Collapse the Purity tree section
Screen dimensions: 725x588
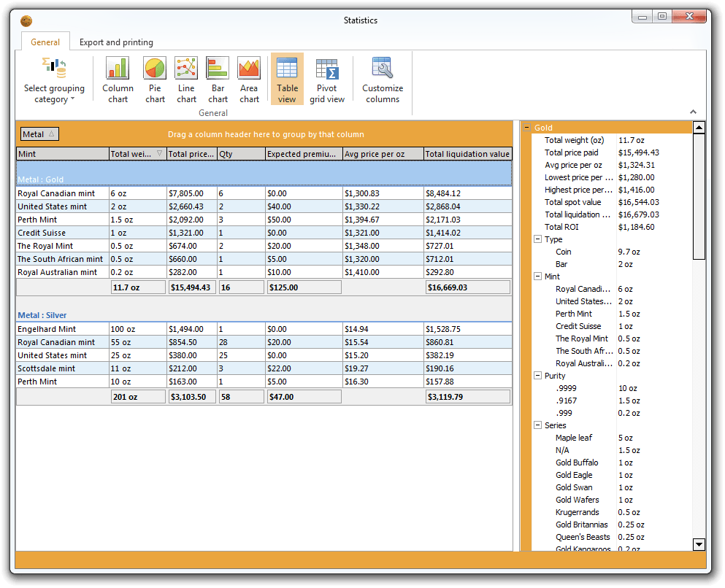coord(537,375)
